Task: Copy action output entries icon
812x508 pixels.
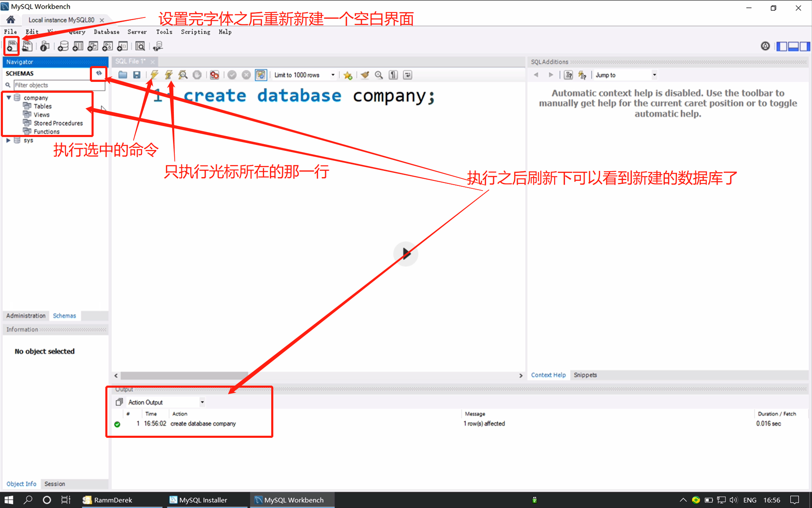Action: [x=119, y=402]
